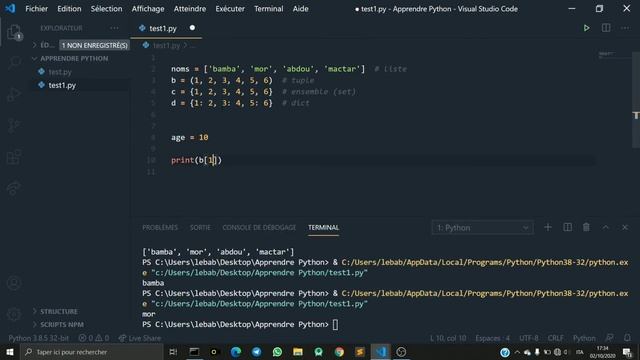Split the editor to the right
This screenshot has width=640, height=360.
606,28
